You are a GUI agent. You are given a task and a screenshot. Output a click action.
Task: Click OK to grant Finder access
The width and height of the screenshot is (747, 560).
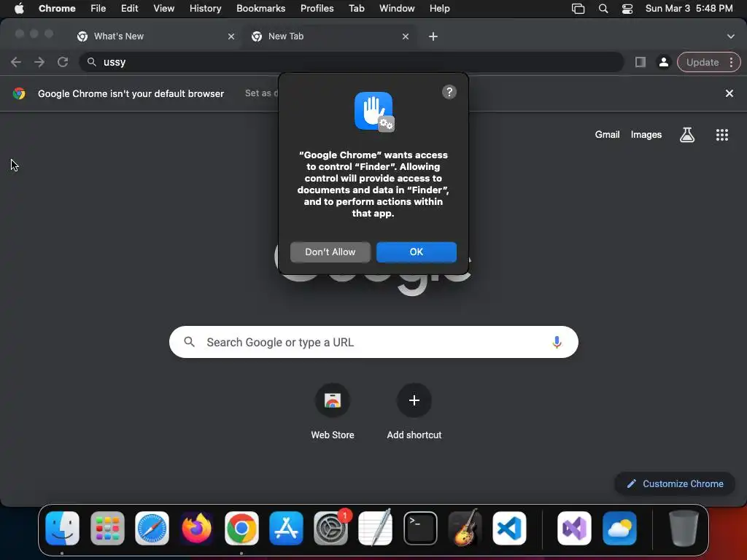pyautogui.click(x=417, y=252)
